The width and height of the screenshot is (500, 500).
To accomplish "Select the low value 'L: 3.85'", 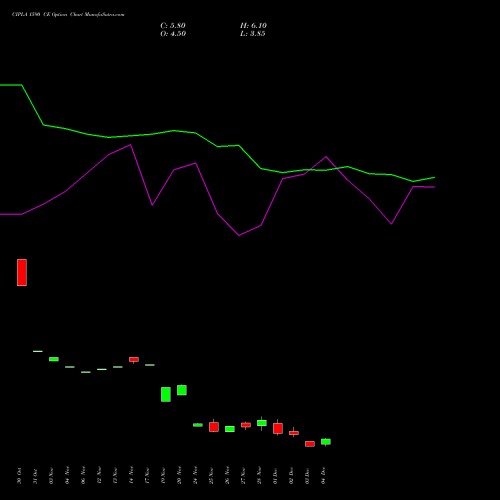I will [x=253, y=34].
